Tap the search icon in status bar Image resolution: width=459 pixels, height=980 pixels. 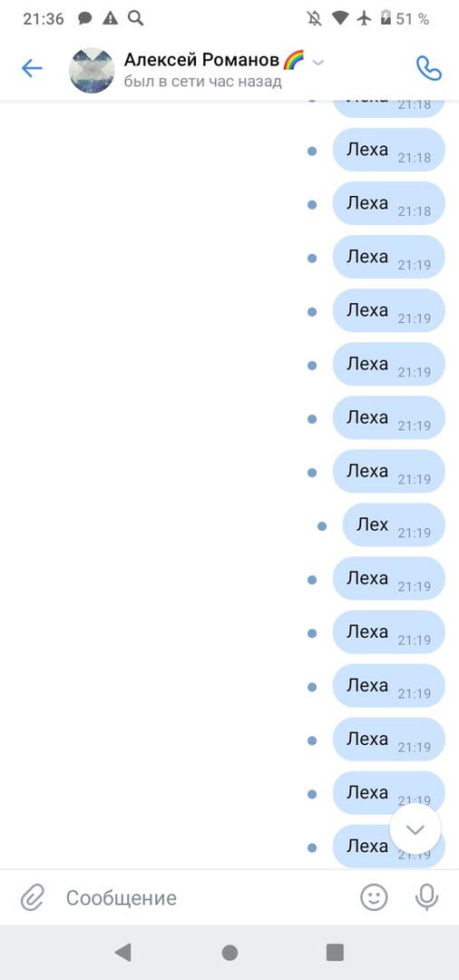135,18
